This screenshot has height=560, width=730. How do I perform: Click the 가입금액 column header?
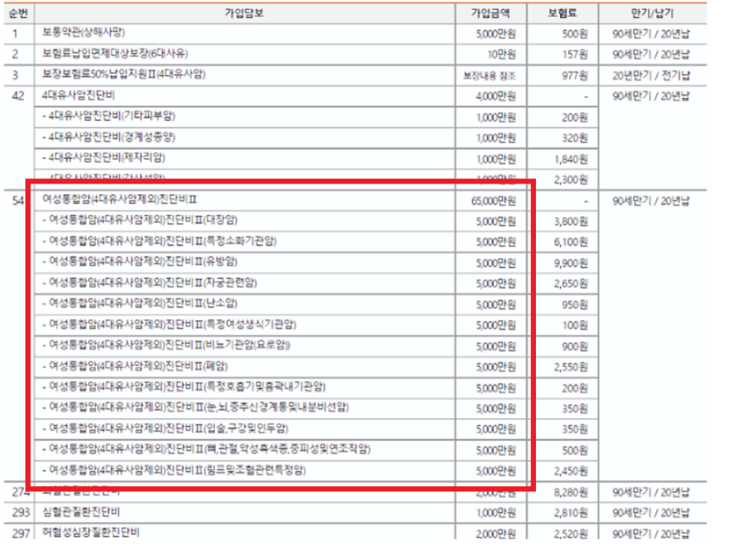tap(490, 13)
